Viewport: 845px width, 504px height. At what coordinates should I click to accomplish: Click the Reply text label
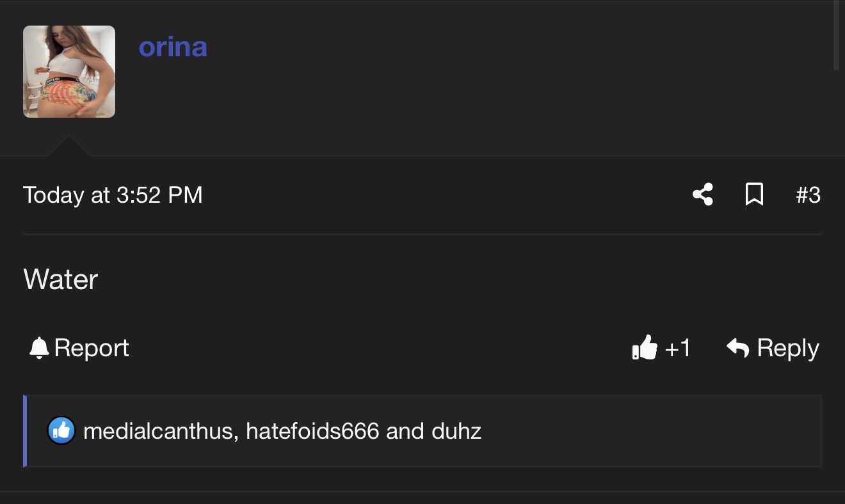(x=788, y=348)
